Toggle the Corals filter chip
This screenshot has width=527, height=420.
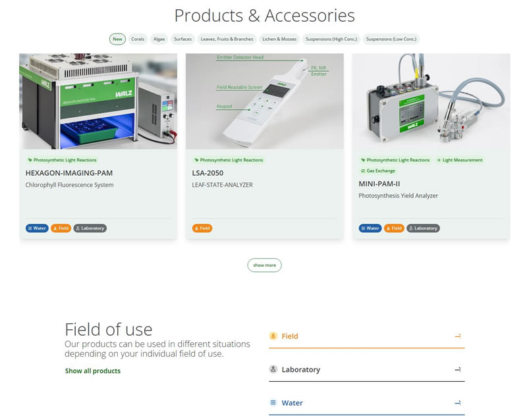138,39
